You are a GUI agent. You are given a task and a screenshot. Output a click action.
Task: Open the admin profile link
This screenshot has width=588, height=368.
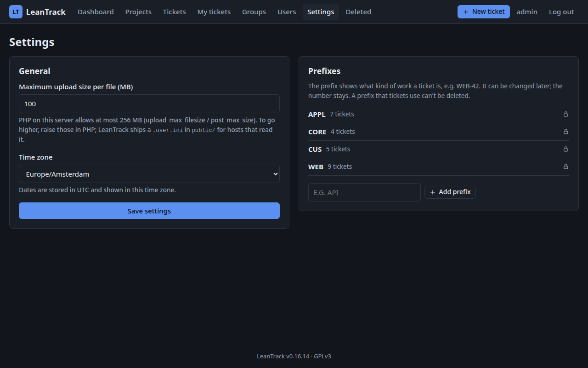[527, 12]
